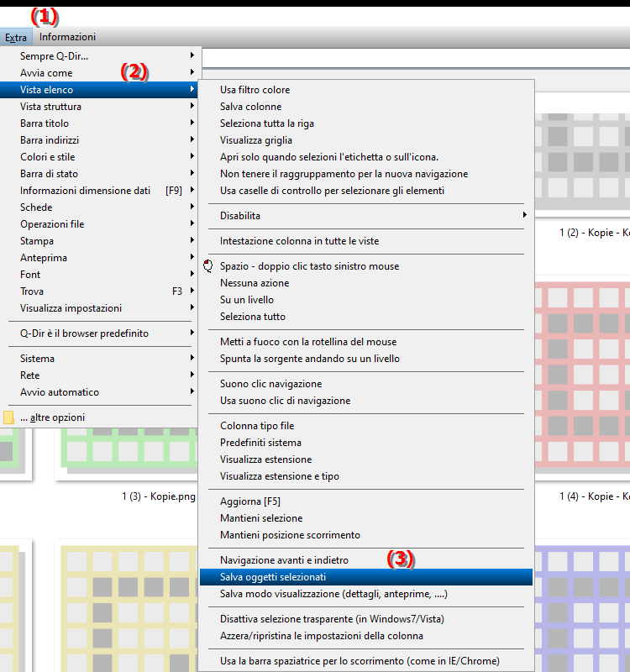Image resolution: width=630 pixels, height=672 pixels.
Task: Select Visualizza estensione option
Action: tap(366, 459)
